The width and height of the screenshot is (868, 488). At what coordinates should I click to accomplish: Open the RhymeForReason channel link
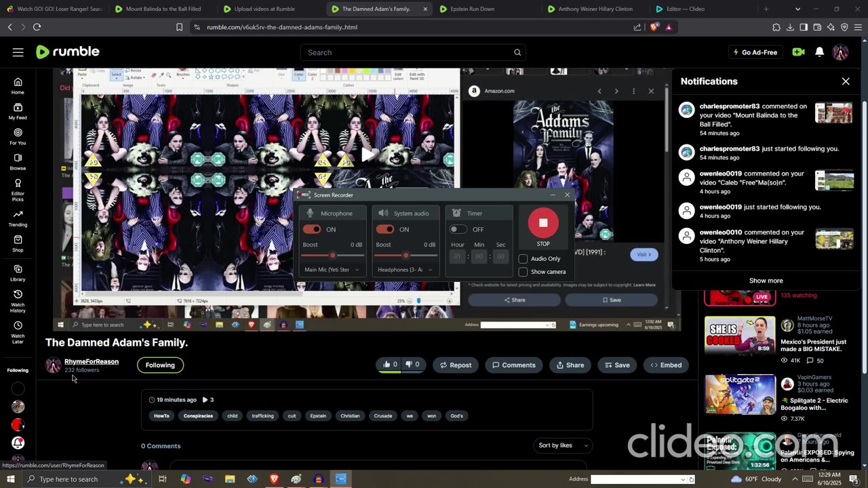click(92, 361)
